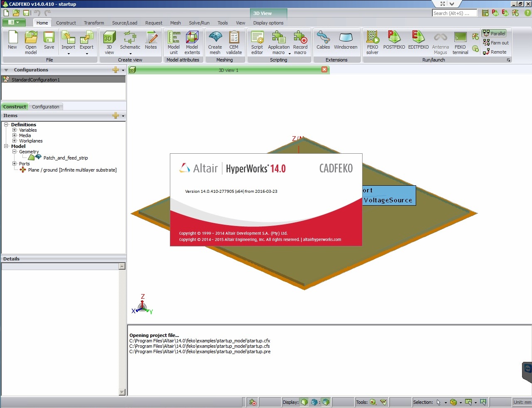The height and width of the screenshot is (408, 532).
Task: Open the green application menu dropdown
Action: 14,22
